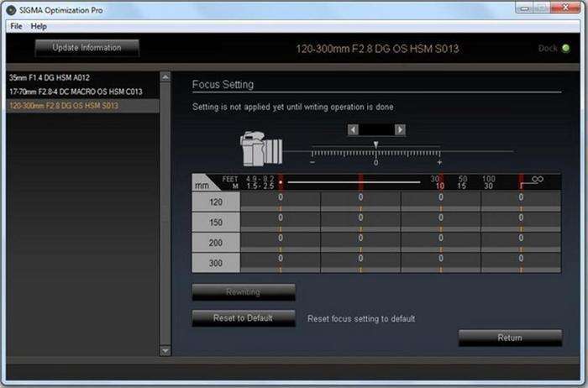
Task: Click the infinity symbol distance marker
Action: click(538, 178)
